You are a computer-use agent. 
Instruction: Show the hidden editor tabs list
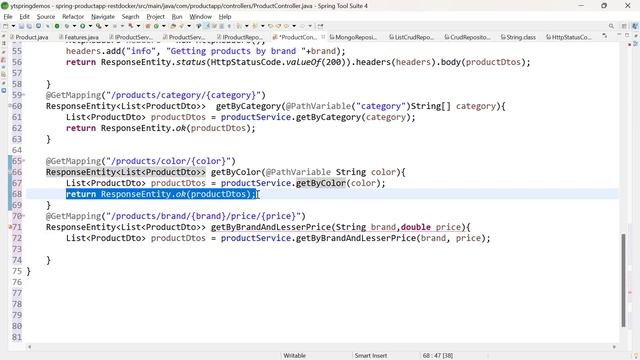[x=604, y=36]
